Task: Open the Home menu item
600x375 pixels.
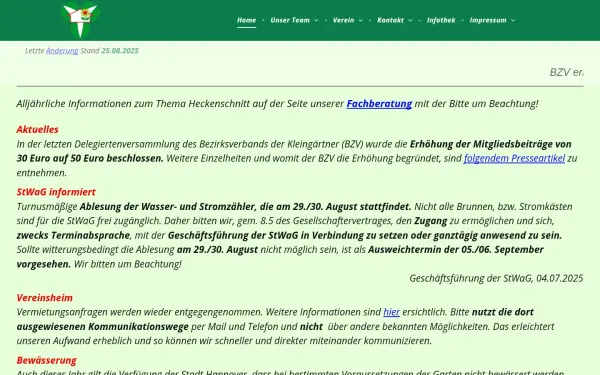Action: click(246, 20)
